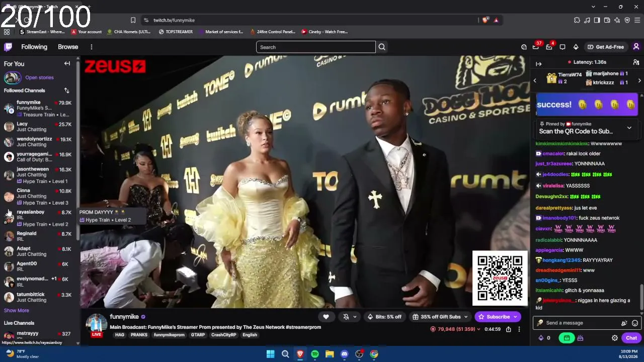Collapse the For You sidebar
The image size is (644, 362).
67,64
